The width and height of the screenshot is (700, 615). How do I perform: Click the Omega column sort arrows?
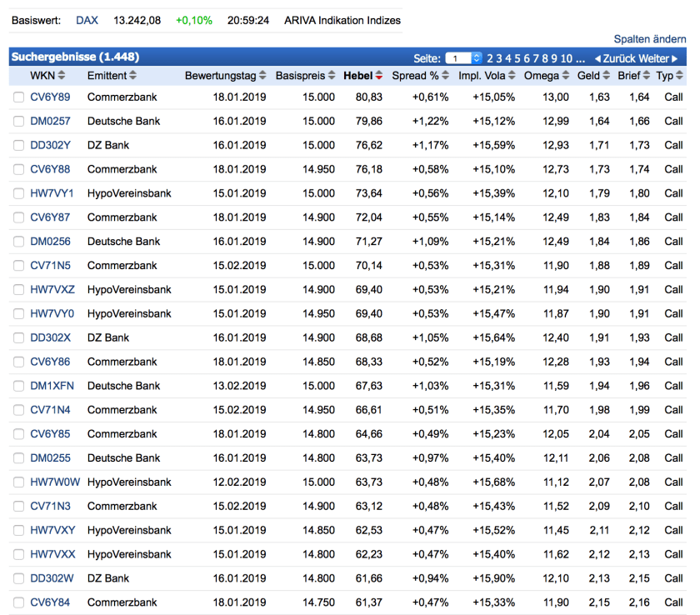point(566,76)
